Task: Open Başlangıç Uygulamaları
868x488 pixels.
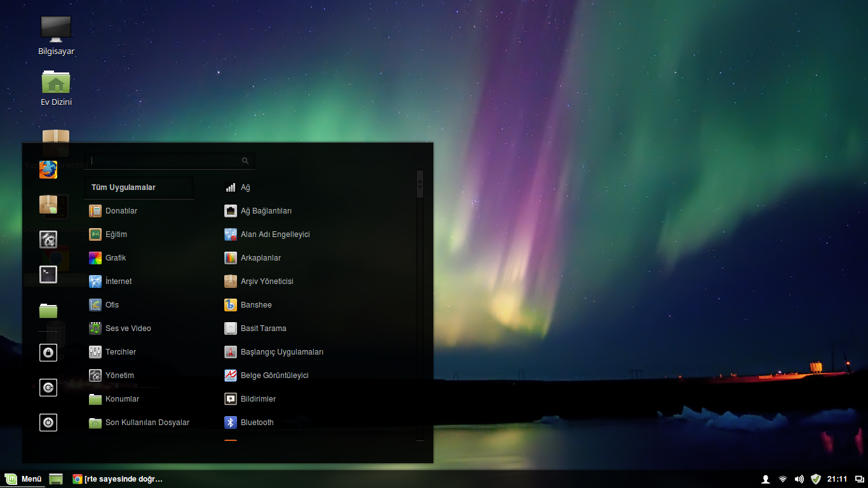Action: click(274, 352)
